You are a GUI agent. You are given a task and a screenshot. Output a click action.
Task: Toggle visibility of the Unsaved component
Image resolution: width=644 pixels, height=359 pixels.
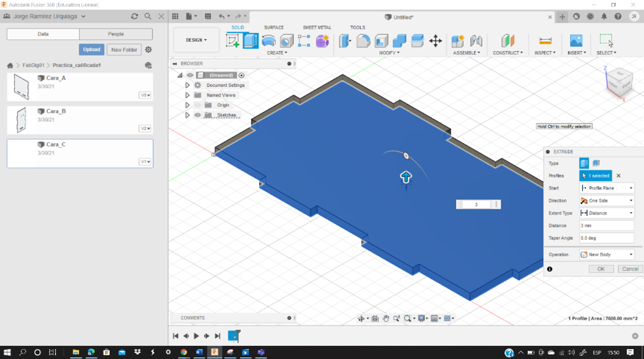click(x=190, y=75)
